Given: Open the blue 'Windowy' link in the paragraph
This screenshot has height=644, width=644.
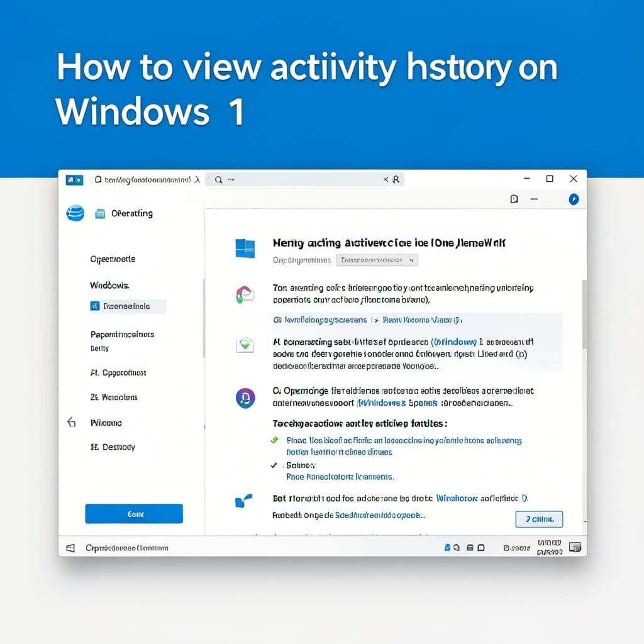Looking at the screenshot, I should (x=454, y=341).
